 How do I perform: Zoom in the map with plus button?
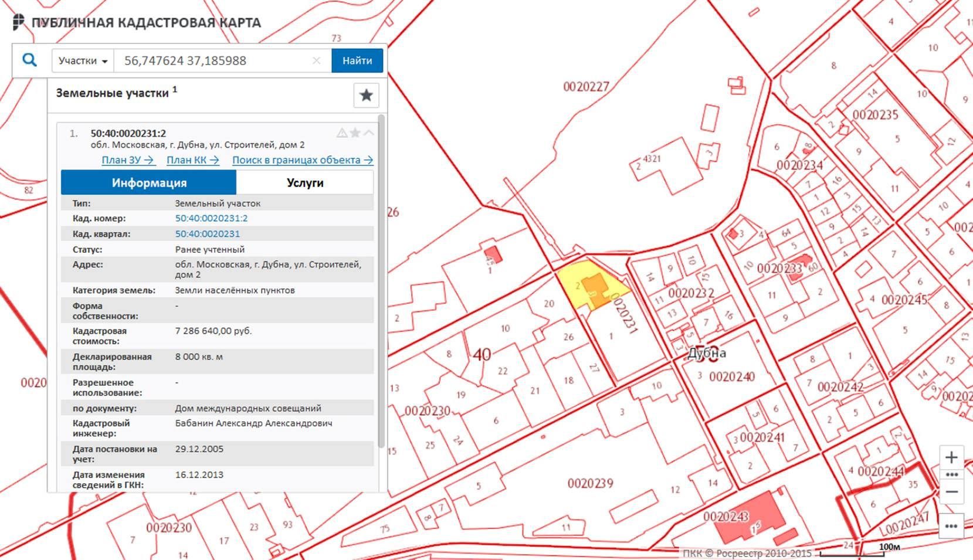pyautogui.click(x=951, y=457)
